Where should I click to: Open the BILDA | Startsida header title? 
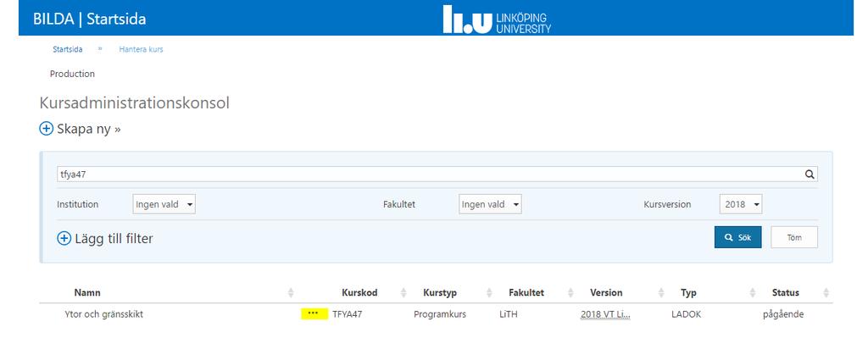pos(90,19)
